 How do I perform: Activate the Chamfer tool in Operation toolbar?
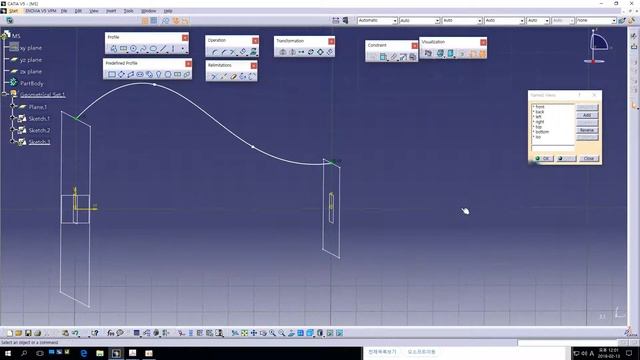click(224, 52)
